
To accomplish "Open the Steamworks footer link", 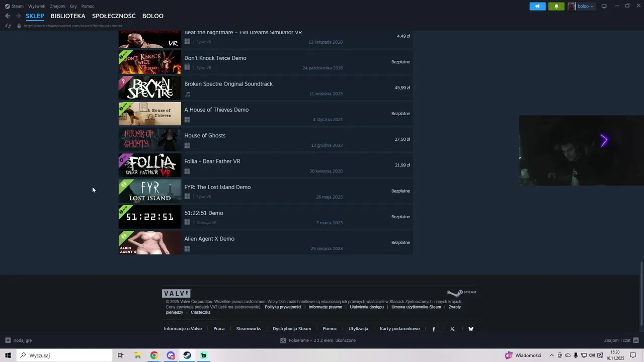I will click(x=249, y=329).
